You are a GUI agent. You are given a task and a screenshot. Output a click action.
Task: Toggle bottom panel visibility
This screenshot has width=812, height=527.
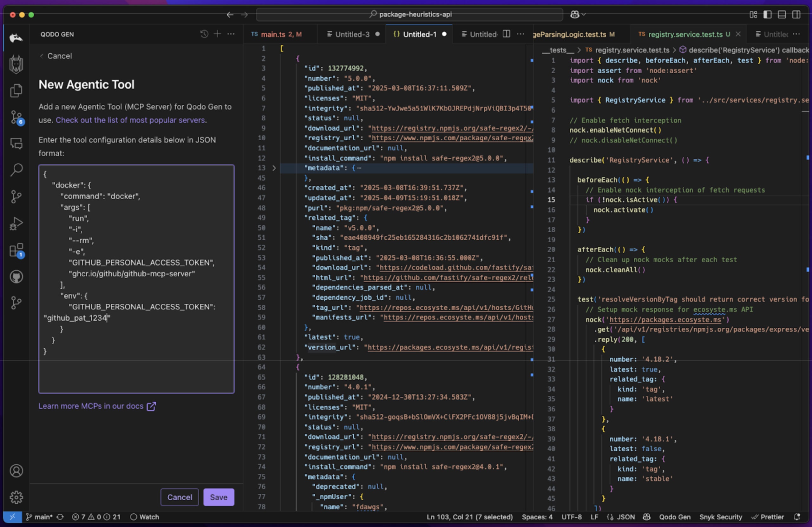pos(782,14)
